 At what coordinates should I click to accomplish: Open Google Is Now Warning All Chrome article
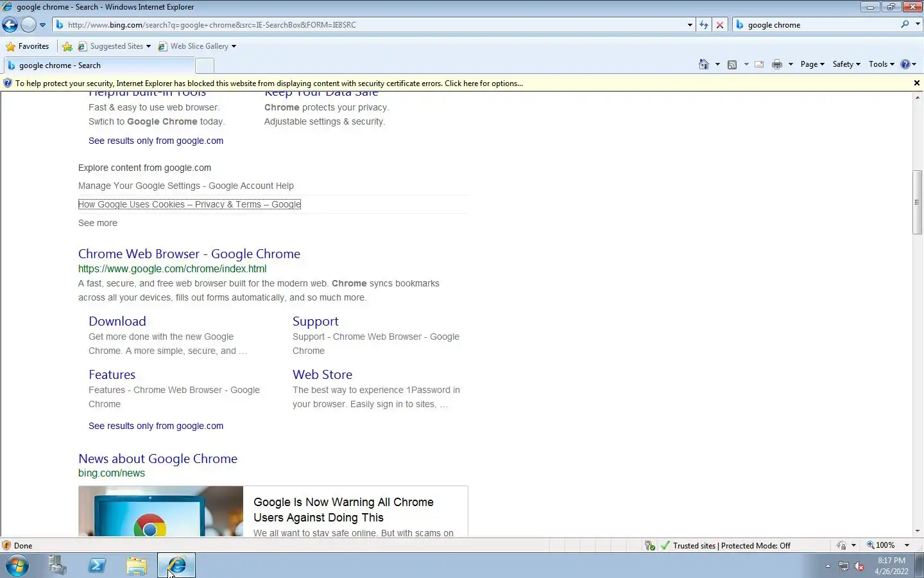(343, 510)
